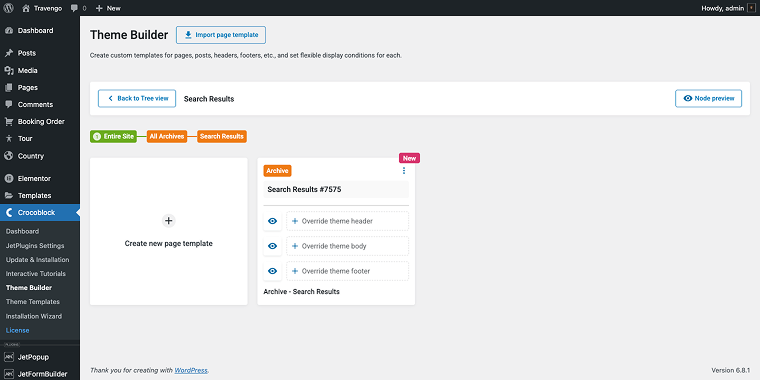Click Import page template button
The image size is (760, 380).
click(x=221, y=35)
